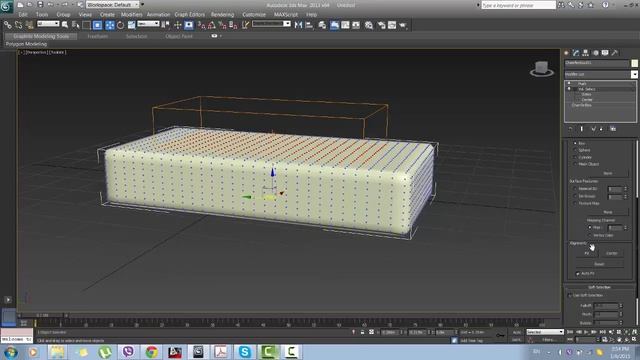Toggle the Auto Fit checkbox
Viewport: 640px width, 360px height.
(578, 273)
